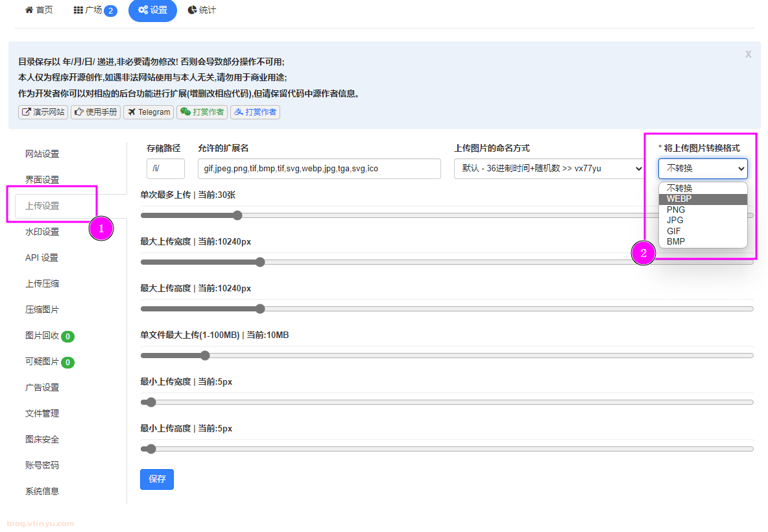Image resolution: width=768 pixels, height=532 pixels.
Task: Click the 演示网站 external link button
Action: pyautogui.click(x=43, y=112)
